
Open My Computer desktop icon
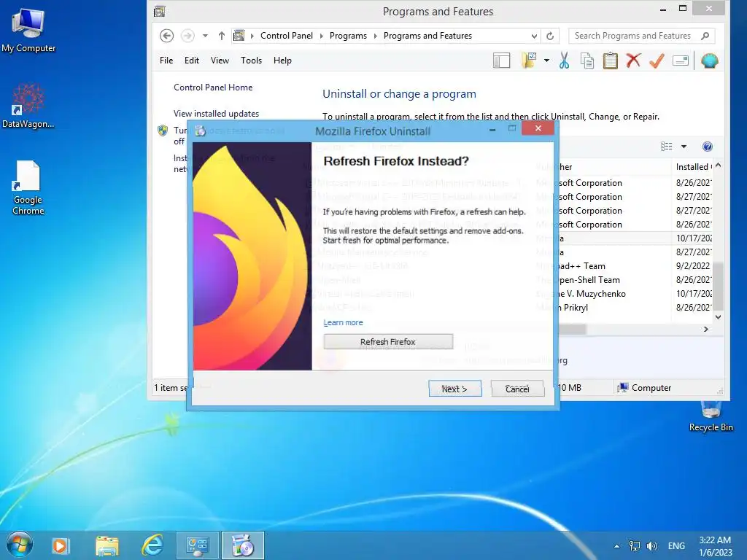tap(28, 29)
